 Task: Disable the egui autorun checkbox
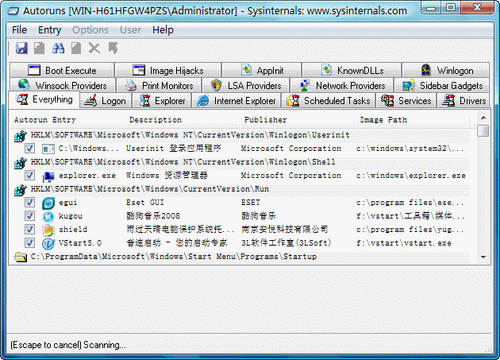point(30,202)
